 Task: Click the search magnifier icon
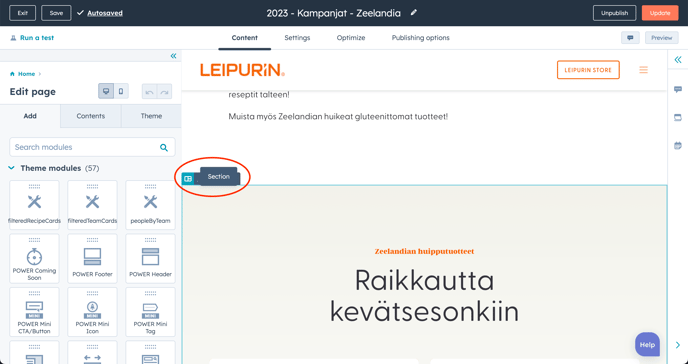pyautogui.click(x=164, y=147)
